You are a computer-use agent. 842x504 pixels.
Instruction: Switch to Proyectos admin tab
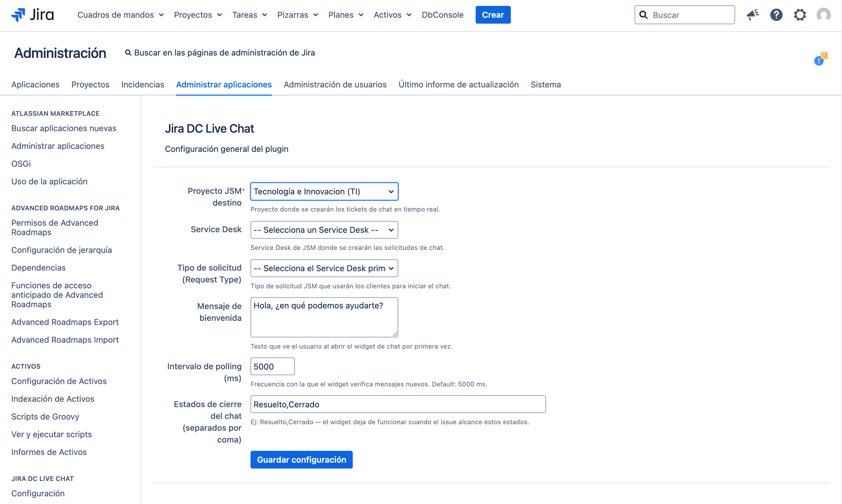[90, 84]
